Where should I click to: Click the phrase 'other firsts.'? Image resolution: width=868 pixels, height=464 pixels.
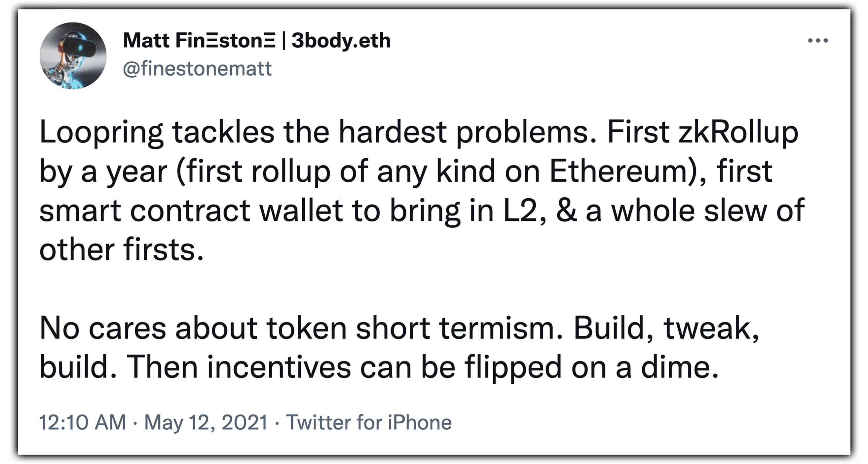coord(122,250)
